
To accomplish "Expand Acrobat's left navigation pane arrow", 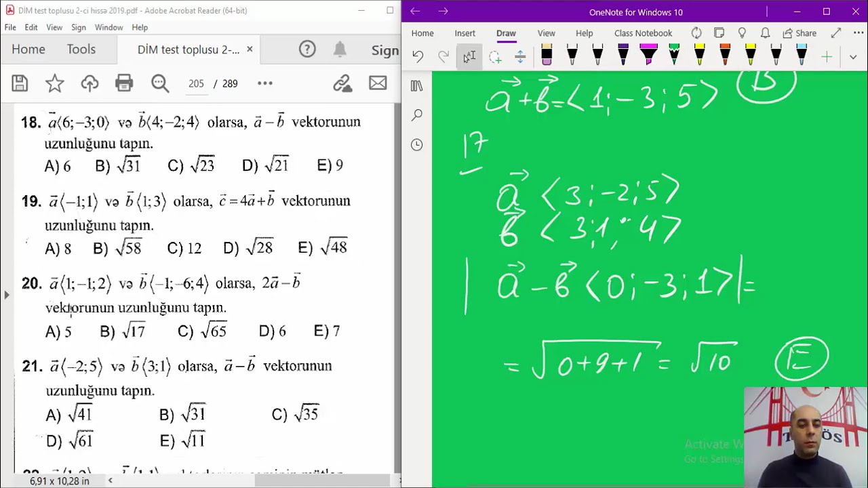I will [x=6, y=295].
